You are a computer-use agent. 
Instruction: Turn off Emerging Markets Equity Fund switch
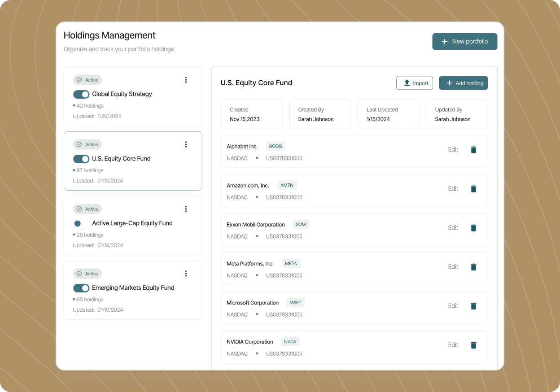[x=81, y=288]
